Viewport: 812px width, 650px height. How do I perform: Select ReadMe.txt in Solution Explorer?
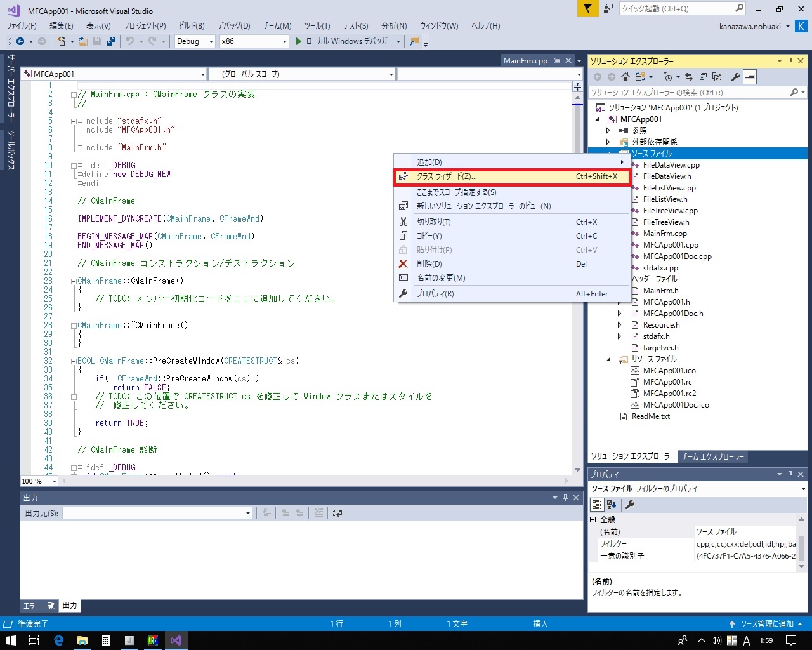pyautogui.click(x=651, y=416)
